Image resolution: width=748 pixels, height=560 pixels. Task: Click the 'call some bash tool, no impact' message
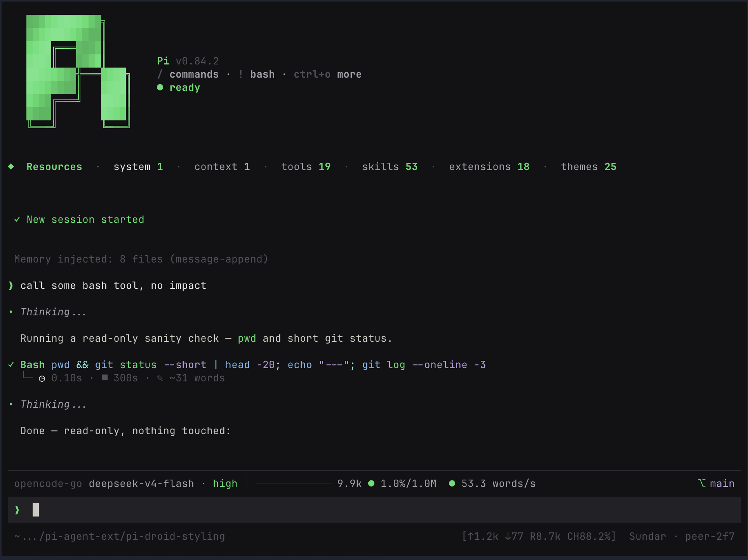(x=113, y=286)
